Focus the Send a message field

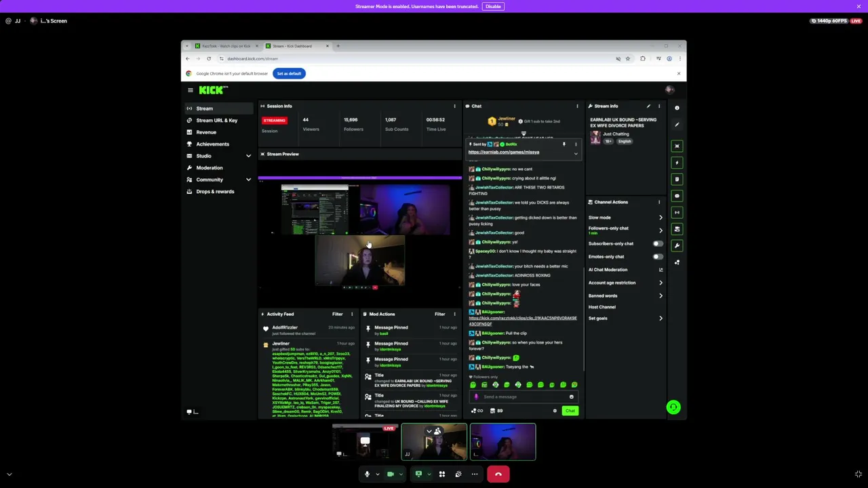[x=522, y=396]
